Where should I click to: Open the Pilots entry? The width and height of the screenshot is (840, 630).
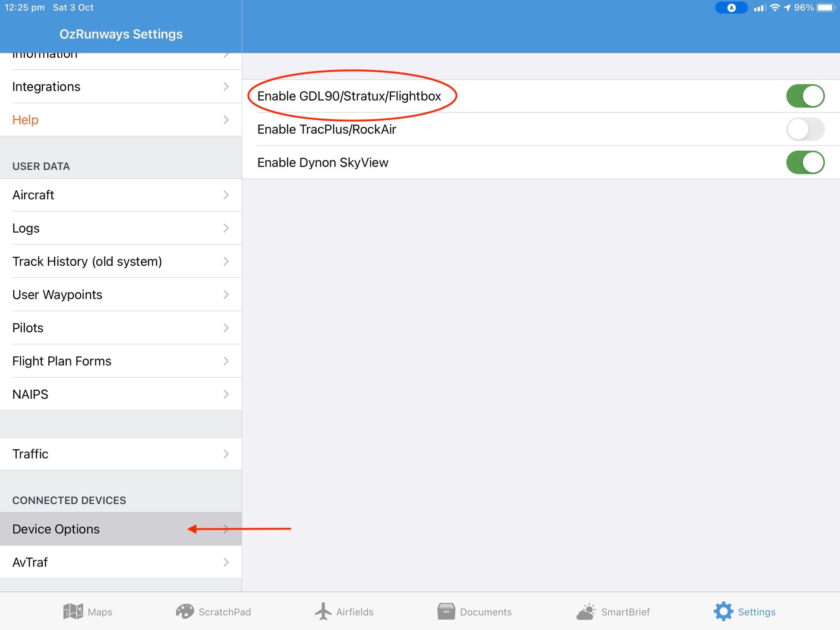tap(121, 328)
